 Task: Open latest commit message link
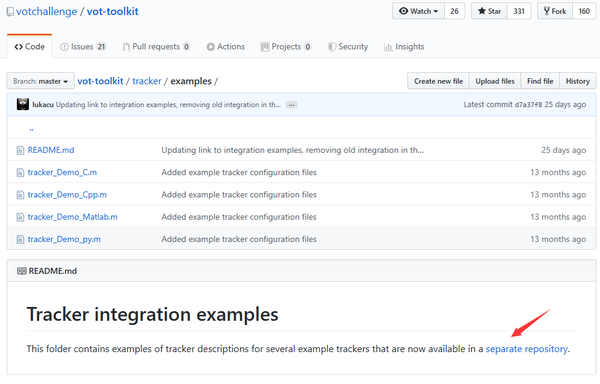[x=168, y=104]
